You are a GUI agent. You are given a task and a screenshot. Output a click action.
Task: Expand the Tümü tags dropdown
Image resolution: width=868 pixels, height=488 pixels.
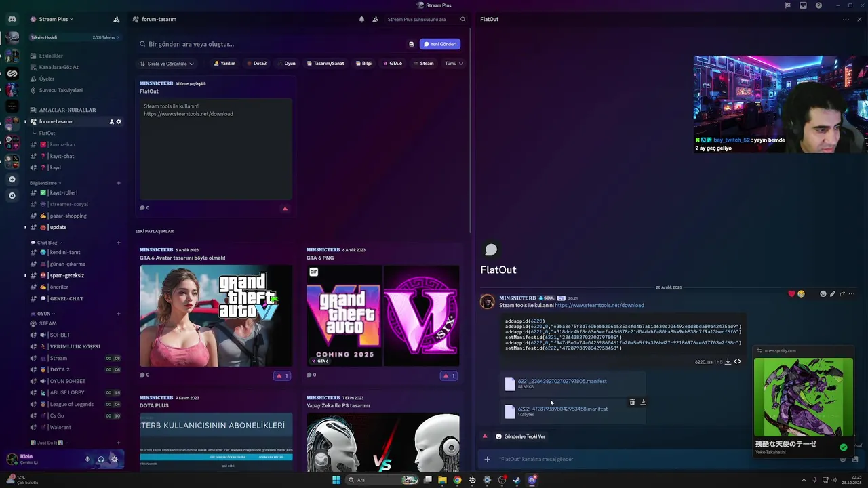[454, 64]
